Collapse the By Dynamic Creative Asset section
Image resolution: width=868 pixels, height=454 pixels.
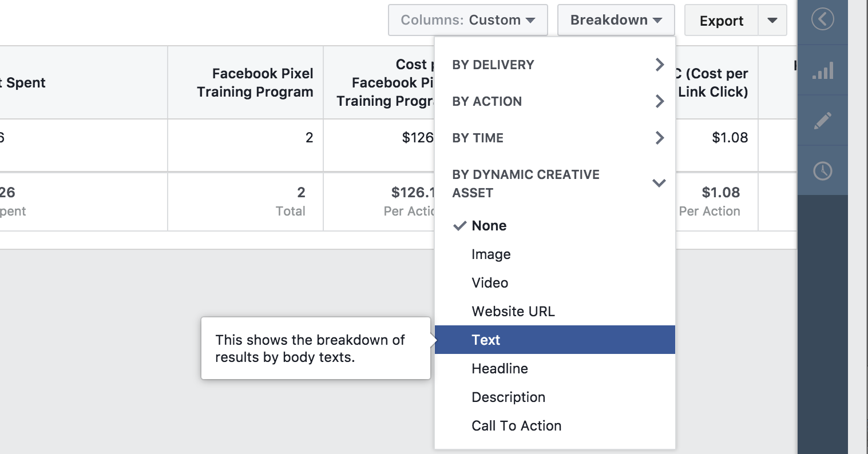click(x=659, y=183)
